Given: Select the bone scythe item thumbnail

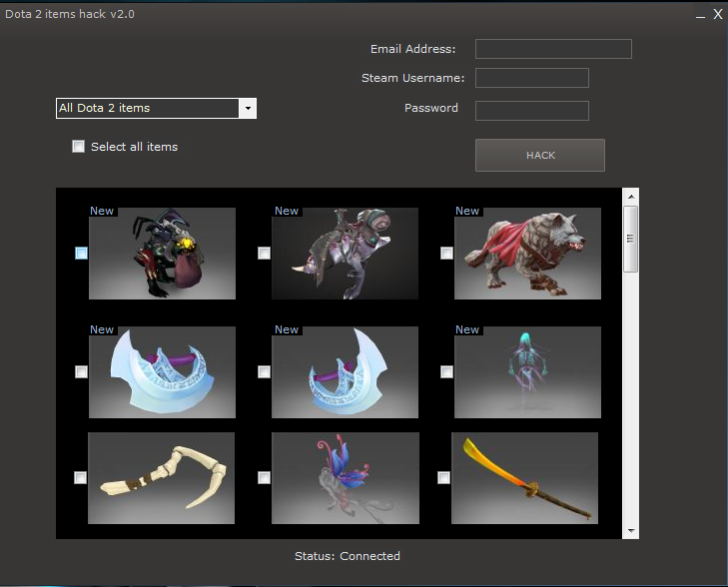Looking at the screenshot, I should (161, 478).
